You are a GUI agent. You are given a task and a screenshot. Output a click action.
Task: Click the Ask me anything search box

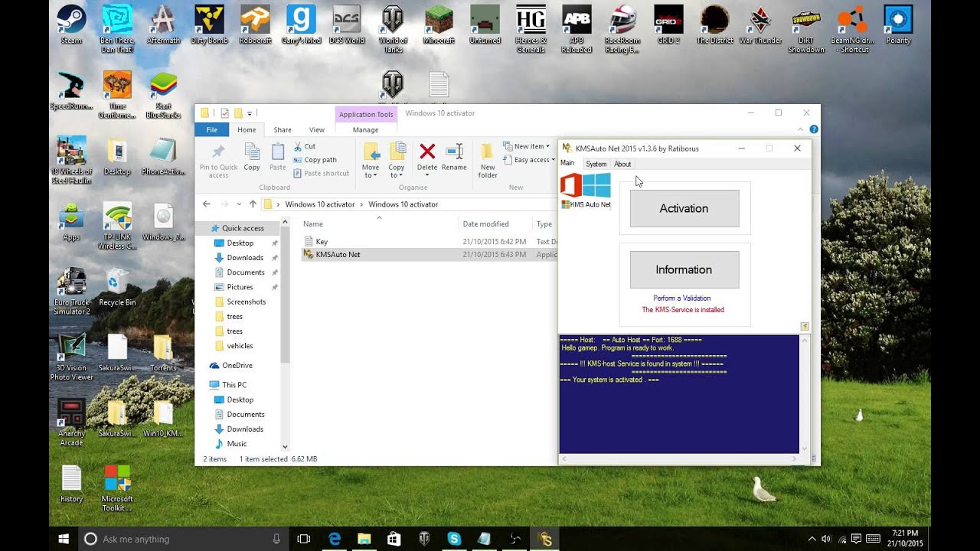pos(184,539)
